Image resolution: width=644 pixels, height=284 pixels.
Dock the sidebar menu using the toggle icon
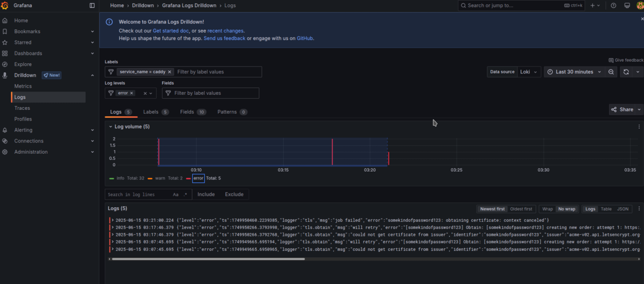coord(92,5)
